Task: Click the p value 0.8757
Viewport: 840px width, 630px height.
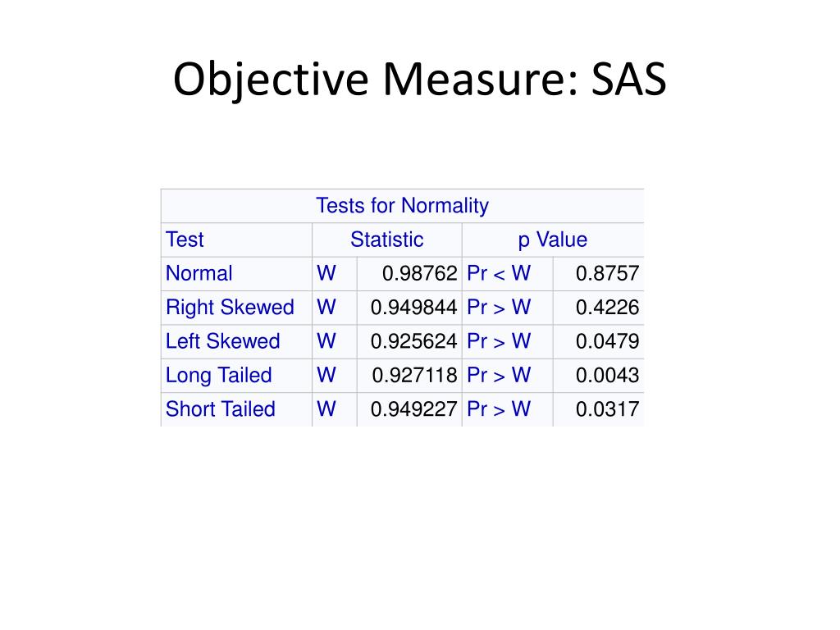Action: click(x=608, y=273)
